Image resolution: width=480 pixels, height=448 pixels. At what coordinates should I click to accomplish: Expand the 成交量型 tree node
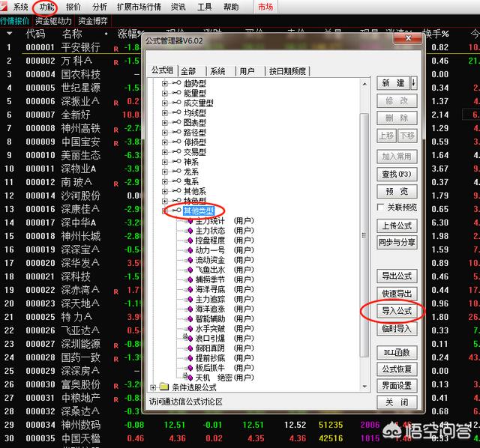164,103
